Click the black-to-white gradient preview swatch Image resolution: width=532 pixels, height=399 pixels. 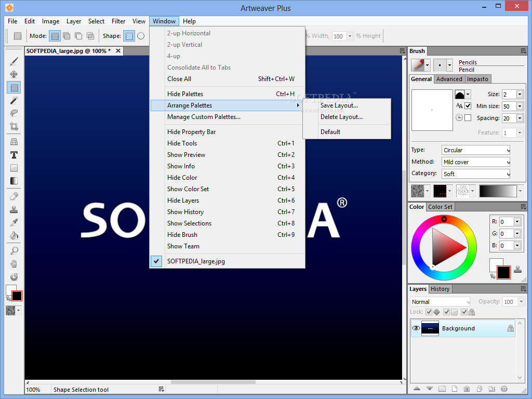497,191
